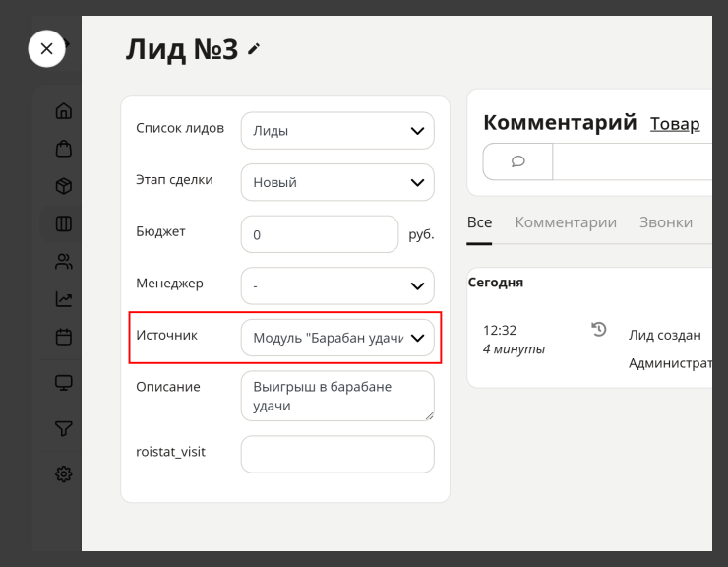Image resolution: width=728 pixels, height=567 pixels.
Task: Click the history clock icon at 12:32
Action: click(599, 329)
